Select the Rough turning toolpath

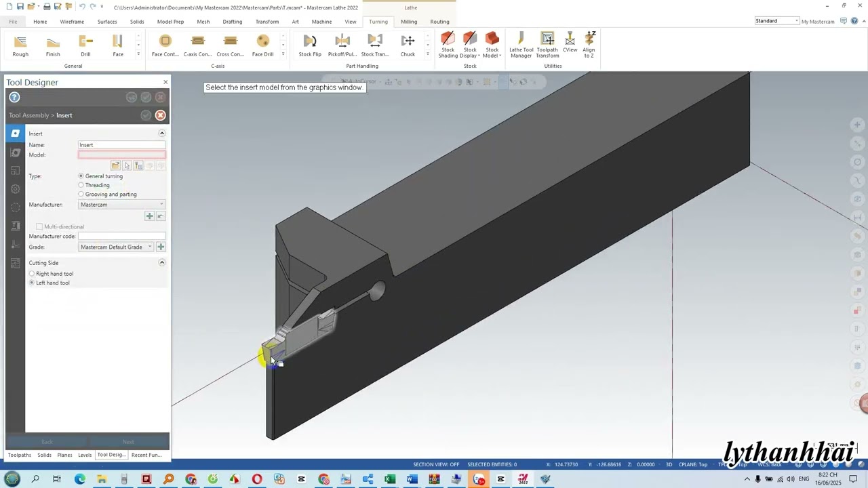pos(20,46)
